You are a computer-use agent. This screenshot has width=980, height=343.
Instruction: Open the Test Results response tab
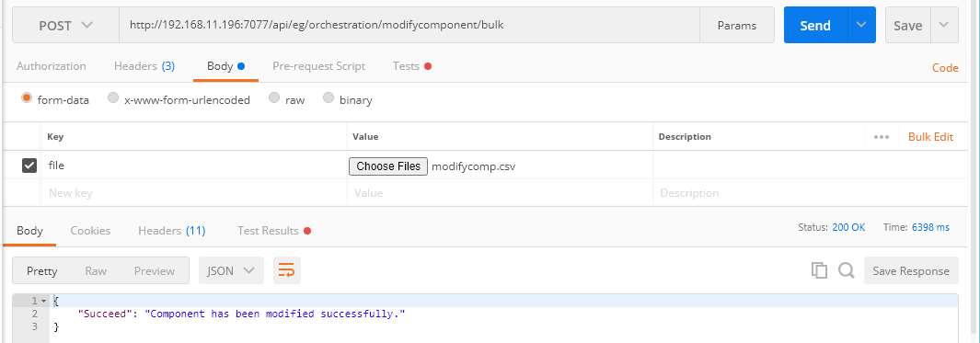pyautogui.click(x=274, y=231)
